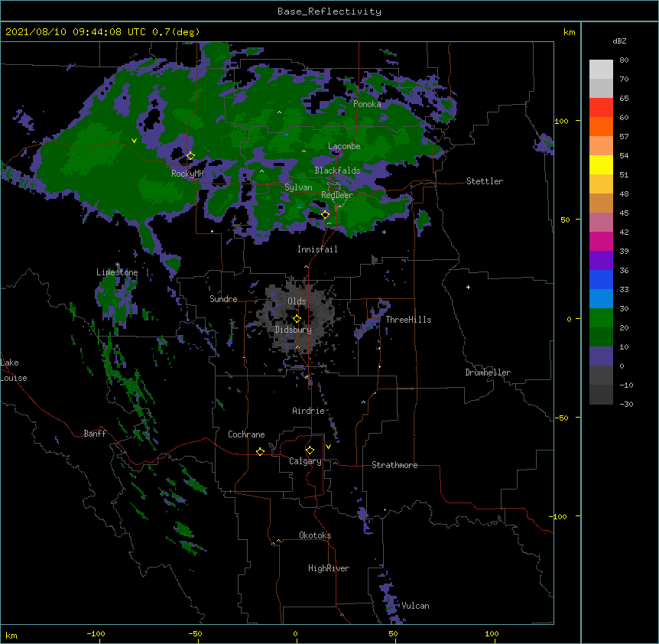The image size is (659, 644).
Task: Pick the pink 42-45 dBZ legend swatch
Action: [x=601, y=223]
